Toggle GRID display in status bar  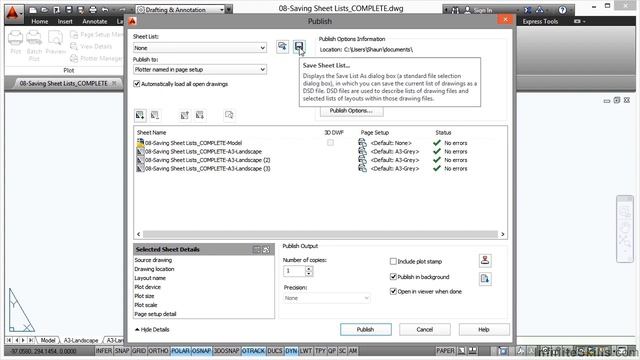[x=139, y=351]
